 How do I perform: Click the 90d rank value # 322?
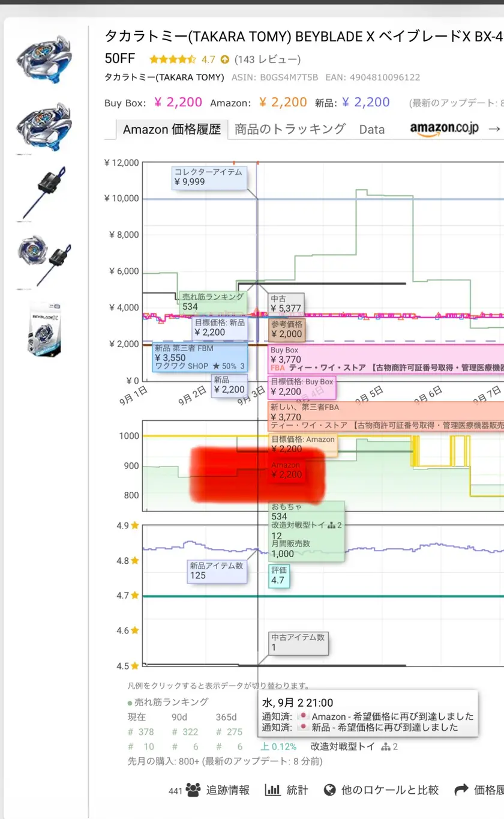(x=185, y=732)
